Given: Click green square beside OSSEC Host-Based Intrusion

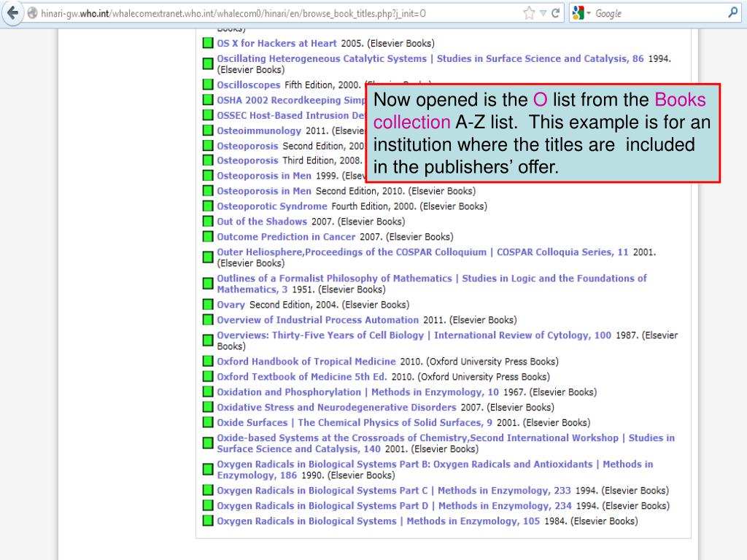Looking at the screenshot, I should (x=208, y=115).
